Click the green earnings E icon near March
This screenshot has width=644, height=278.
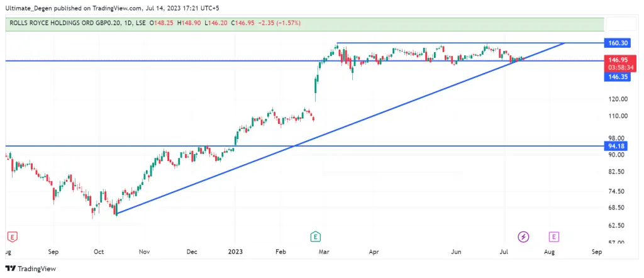pos(316,236)
